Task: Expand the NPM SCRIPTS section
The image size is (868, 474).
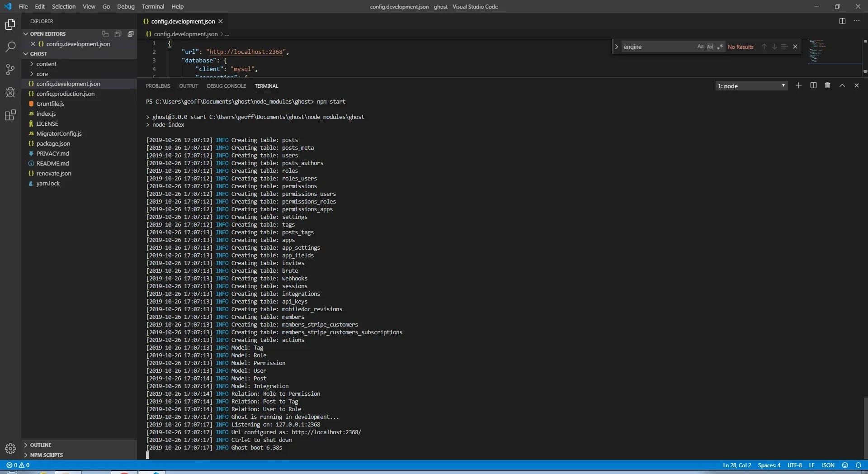Action: pyautogui.click(x=47, y=455)
